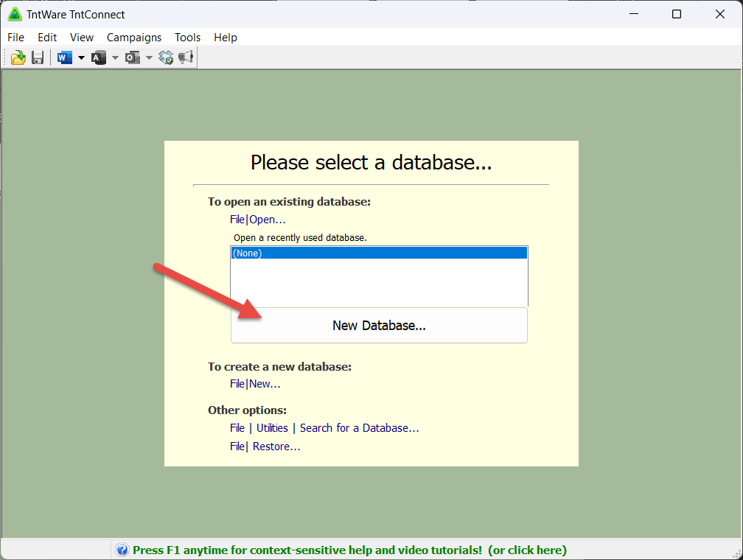Click the megaphone toolbar icon
The height and width of the screenshot is (560, 743).
185,57
